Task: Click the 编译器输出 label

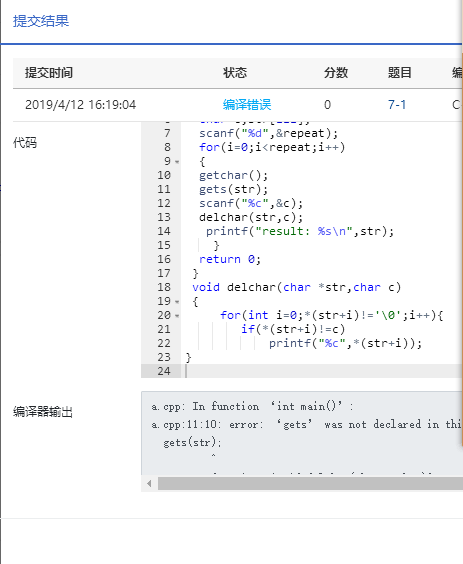Action: click(x=43, y=411)
